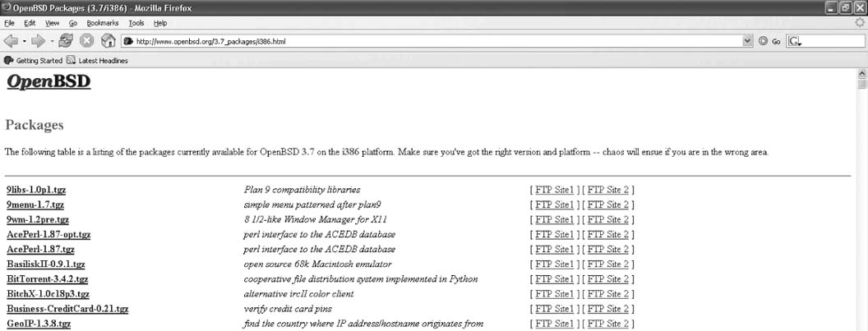Click inside the URL address field

tap(411, 40)
